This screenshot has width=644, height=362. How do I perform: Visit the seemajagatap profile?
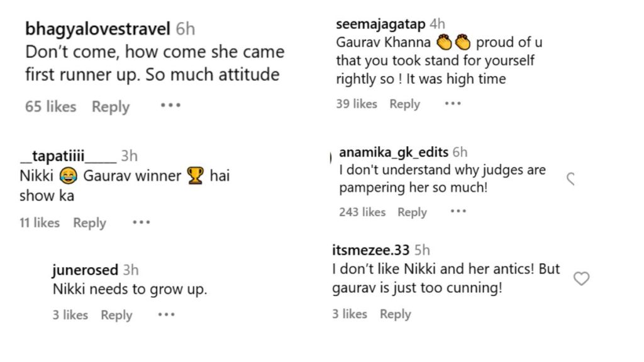pos(381,25)
